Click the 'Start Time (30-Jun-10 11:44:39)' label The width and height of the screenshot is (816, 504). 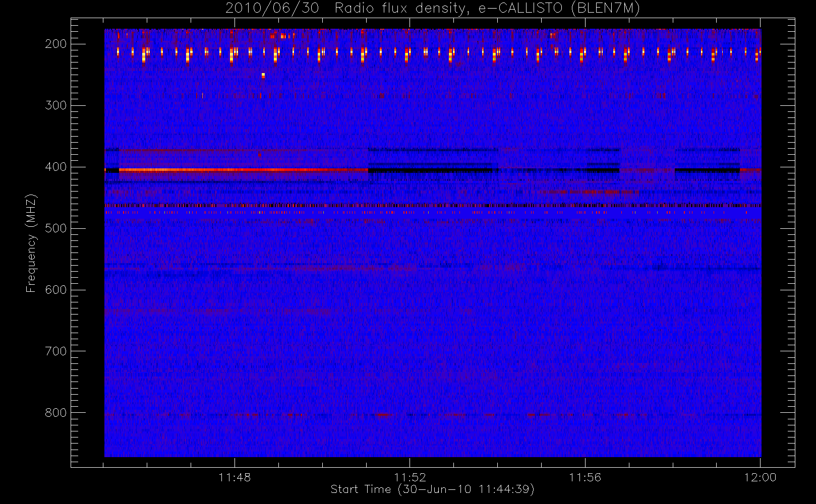(432, 489)
